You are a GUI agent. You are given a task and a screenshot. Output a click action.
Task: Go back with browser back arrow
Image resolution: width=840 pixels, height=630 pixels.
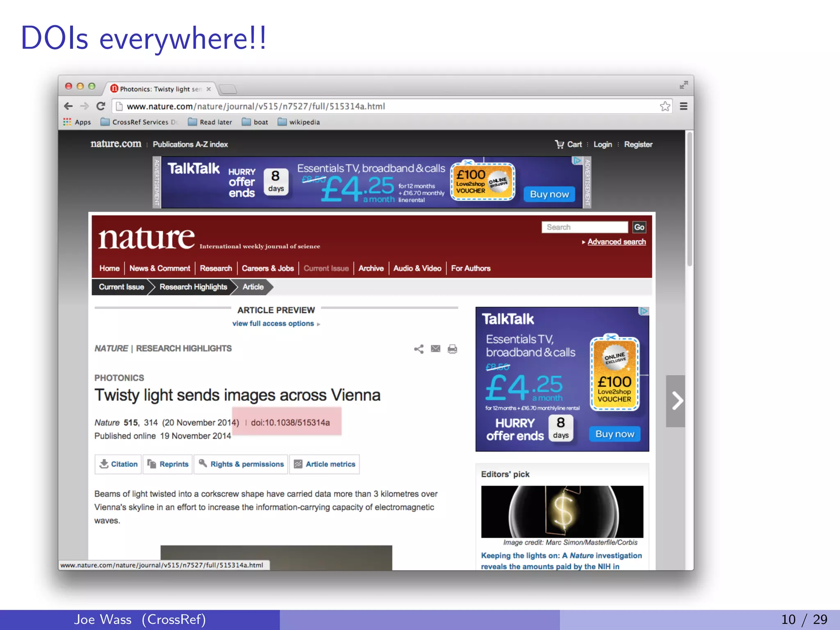pyautogui.click(x=68, y=106)
